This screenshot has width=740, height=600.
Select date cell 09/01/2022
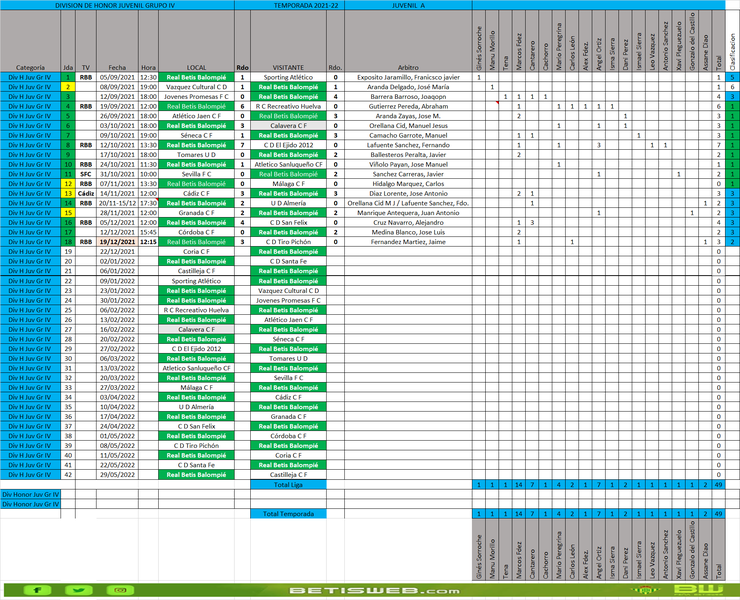point(117,280)
